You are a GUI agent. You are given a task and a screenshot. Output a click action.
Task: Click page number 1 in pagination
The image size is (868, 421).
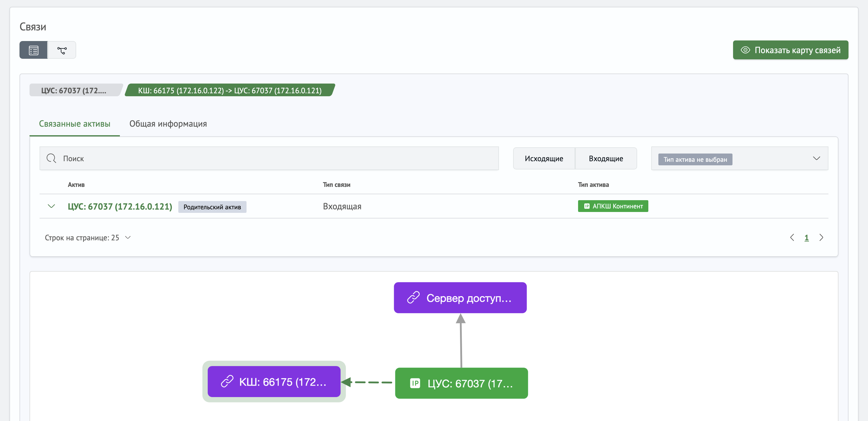click(806, 238)
